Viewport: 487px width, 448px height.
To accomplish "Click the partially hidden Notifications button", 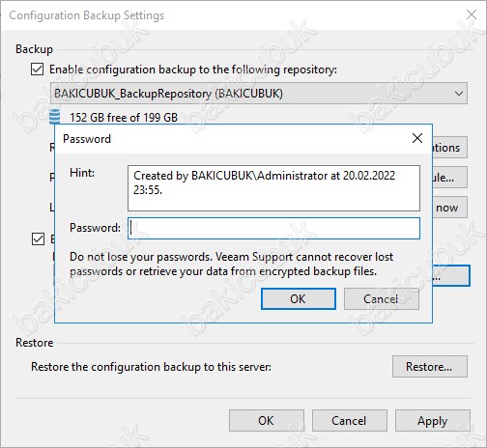I will pos(449,148).
